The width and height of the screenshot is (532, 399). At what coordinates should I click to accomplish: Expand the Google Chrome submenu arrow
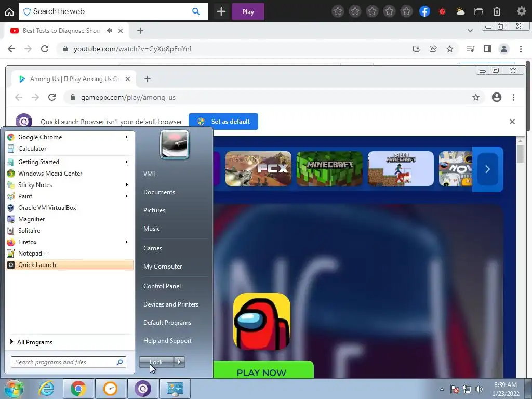[x=127, y=137]
